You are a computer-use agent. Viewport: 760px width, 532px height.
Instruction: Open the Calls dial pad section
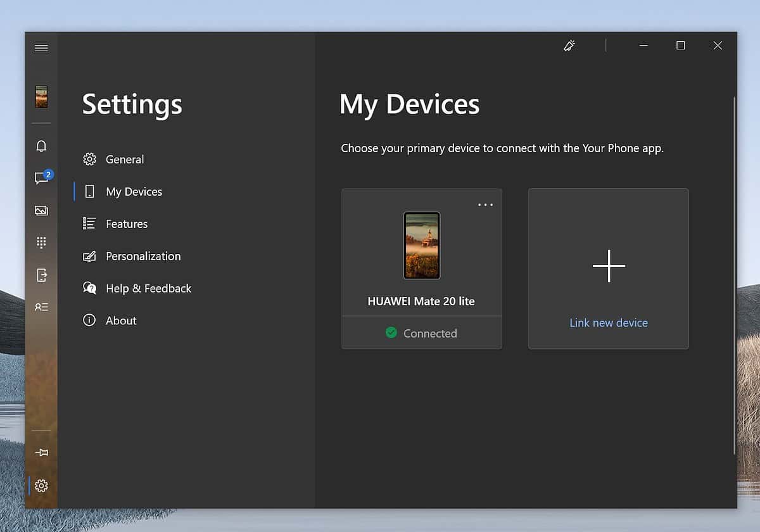[x=41, y=242]
